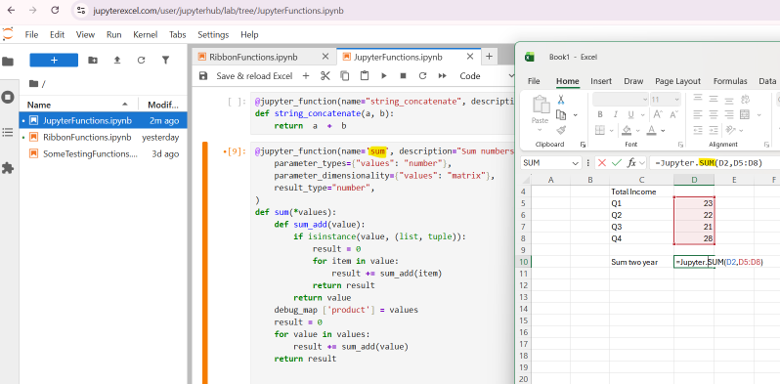Close the RibbonFunctions.ipynb tab
780x384 pixels.
(x=325, y=57)
